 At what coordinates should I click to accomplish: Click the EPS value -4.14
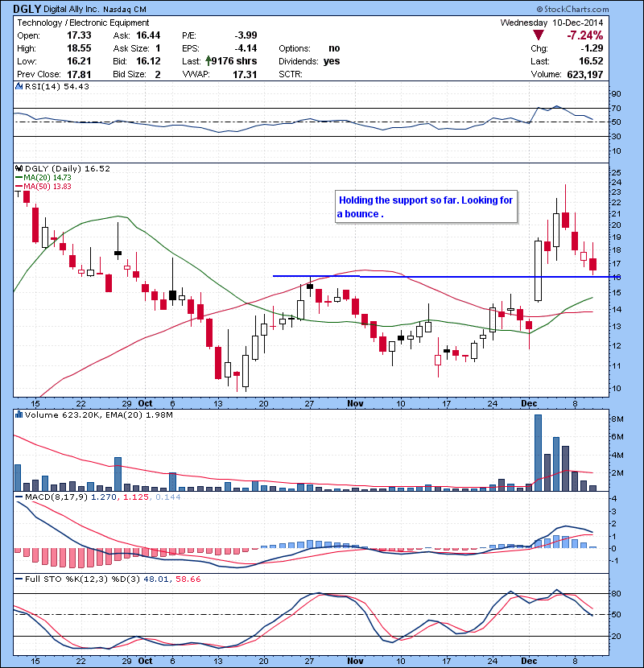[246, 48]
